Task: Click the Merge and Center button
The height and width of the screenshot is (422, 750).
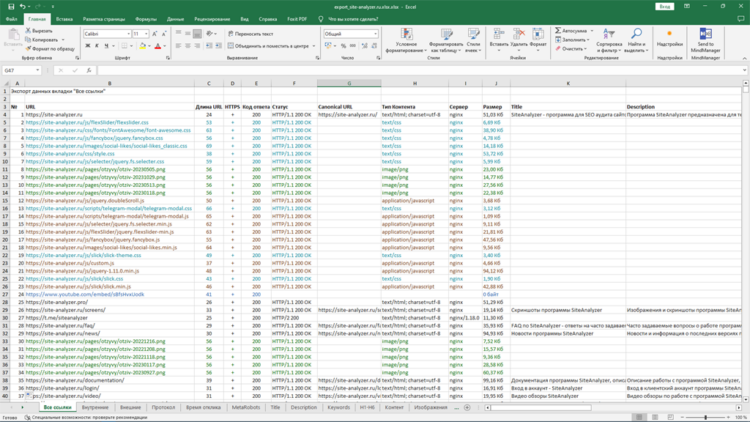Action: (272, 46)
